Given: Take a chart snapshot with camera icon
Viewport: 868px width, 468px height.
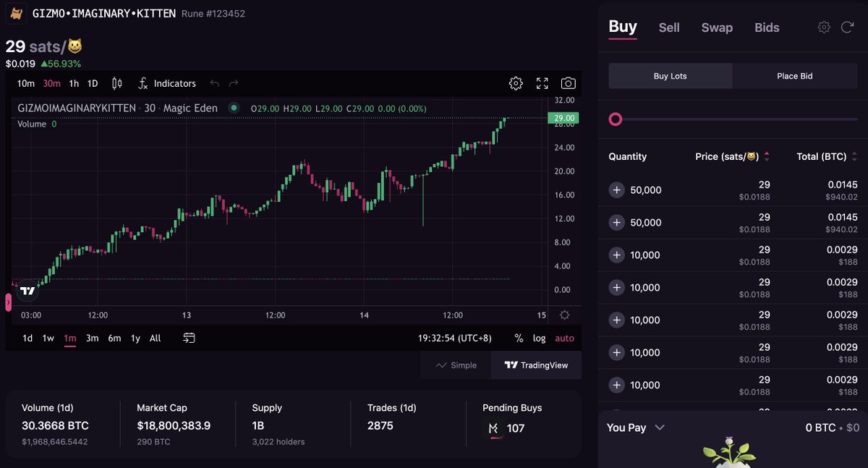Looking at the screenshot, I should point(569,83).
